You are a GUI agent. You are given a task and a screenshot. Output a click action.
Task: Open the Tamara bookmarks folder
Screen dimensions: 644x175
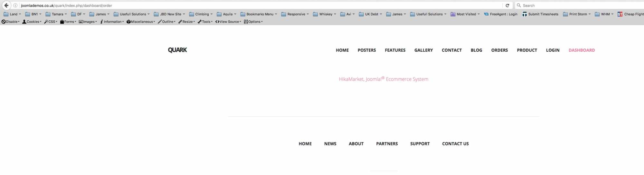point(56,14)
